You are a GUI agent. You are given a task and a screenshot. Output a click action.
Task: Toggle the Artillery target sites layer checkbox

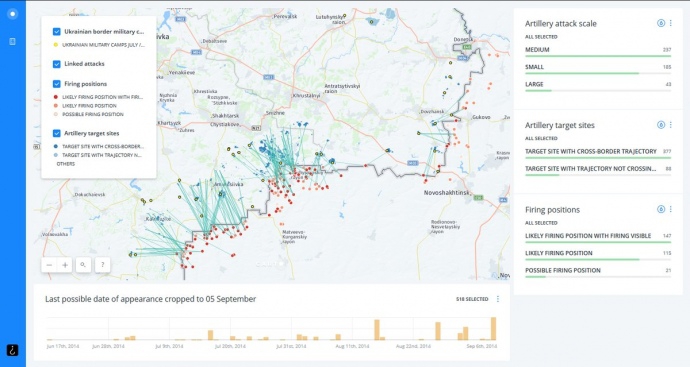point(56,133)
